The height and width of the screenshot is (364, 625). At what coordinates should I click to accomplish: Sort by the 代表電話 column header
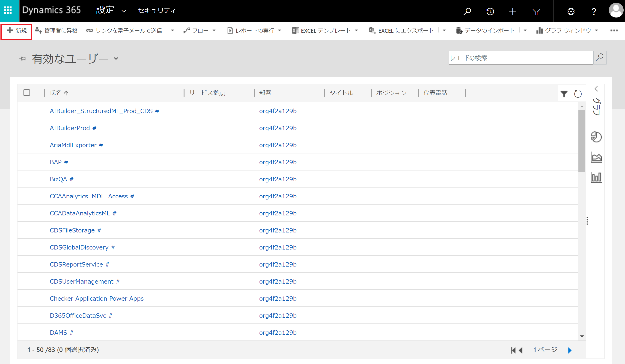click(435, 93)
